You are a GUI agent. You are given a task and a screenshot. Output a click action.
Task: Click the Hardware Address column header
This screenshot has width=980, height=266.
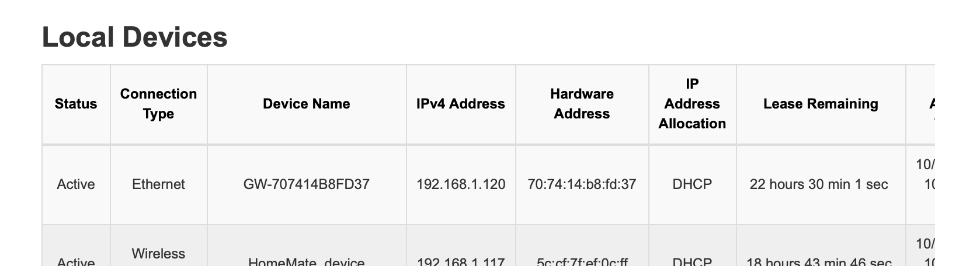tap(582, 104)
